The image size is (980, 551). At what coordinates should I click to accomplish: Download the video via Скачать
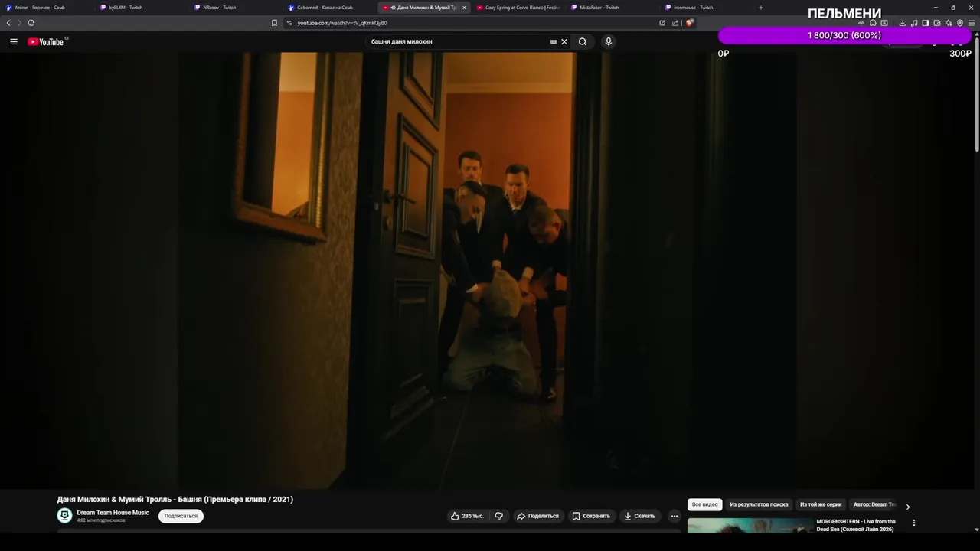640,516
